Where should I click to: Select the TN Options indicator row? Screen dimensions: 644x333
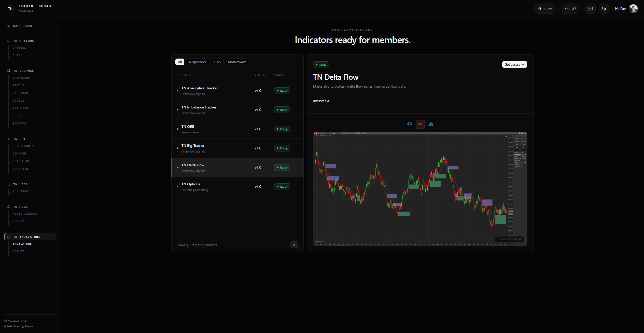pyautogui.click(x=237, y=187)
